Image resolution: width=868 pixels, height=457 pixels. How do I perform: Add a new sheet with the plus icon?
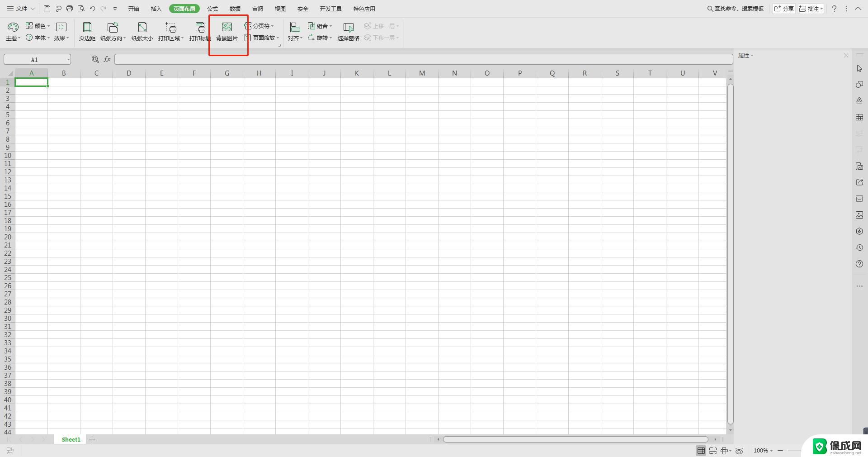point(92,439)
